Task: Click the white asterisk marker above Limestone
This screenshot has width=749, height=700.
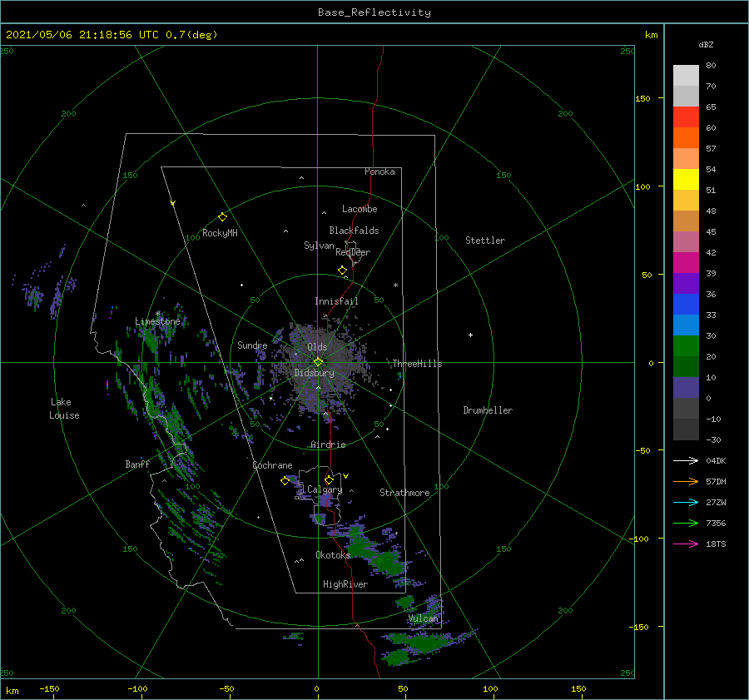Action: [x=157, y=314]
